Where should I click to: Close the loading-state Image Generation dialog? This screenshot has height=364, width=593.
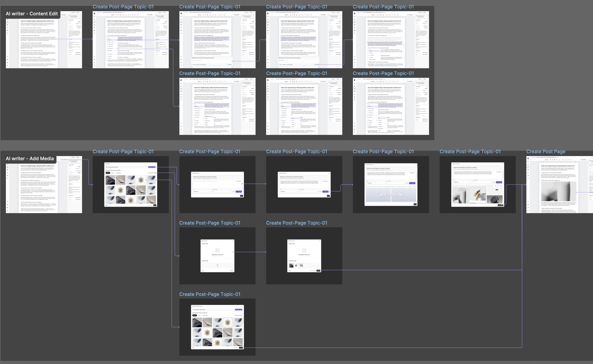coord(416,165)
